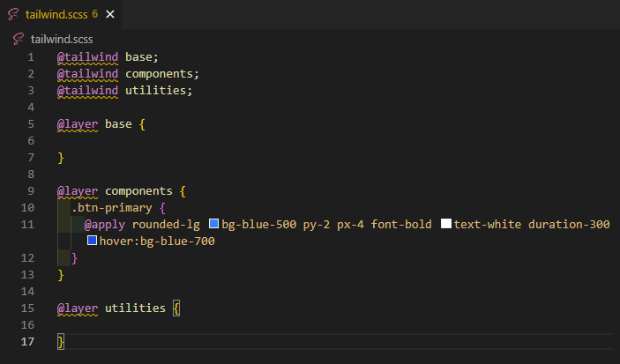
Task: Click 'py-2' class name
Action: click(x=317, y=225)
